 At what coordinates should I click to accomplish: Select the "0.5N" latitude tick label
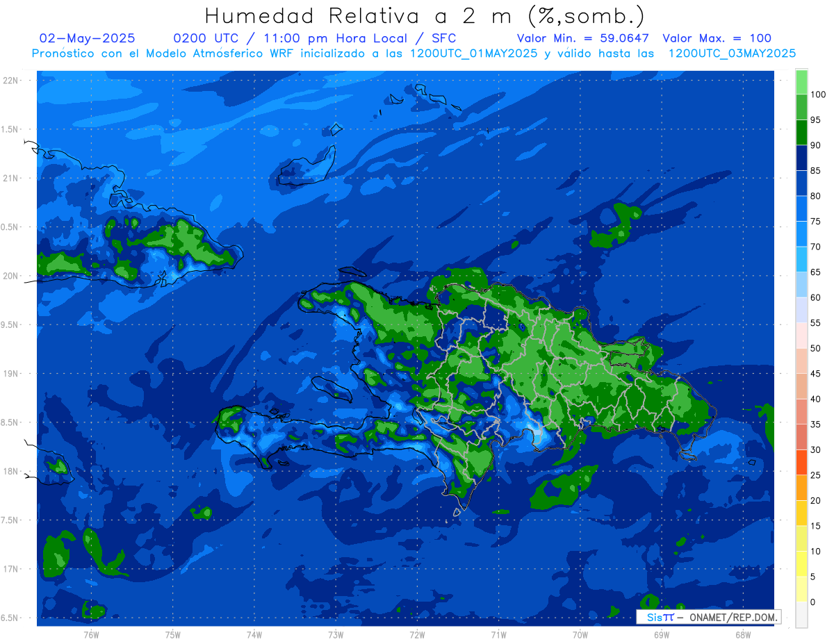pyautogui.click(x=9, y=227)
